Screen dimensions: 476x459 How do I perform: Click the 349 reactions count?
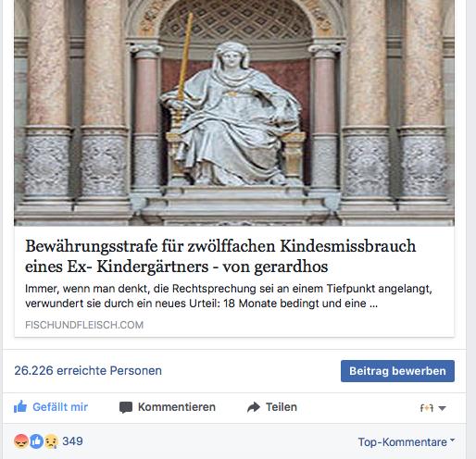click(x=72, y=441)
